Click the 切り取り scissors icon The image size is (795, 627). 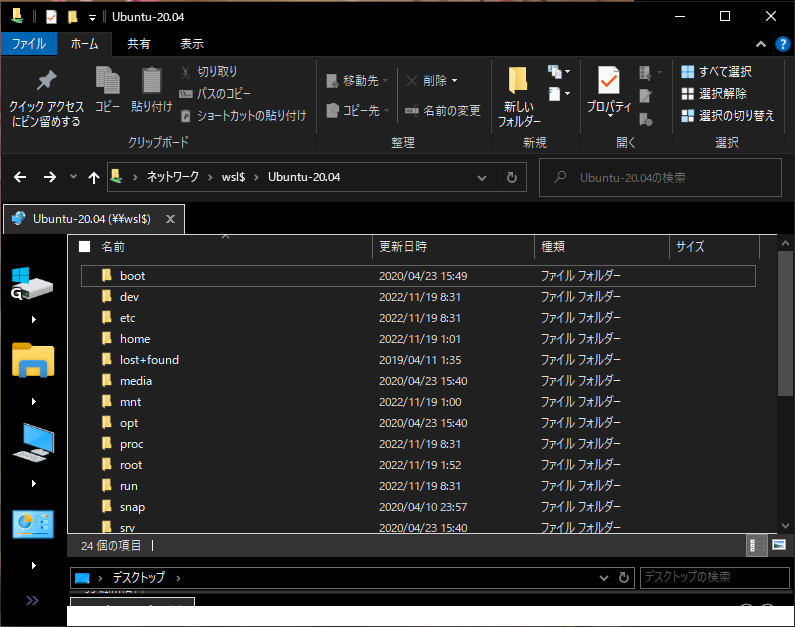point(186,72)
